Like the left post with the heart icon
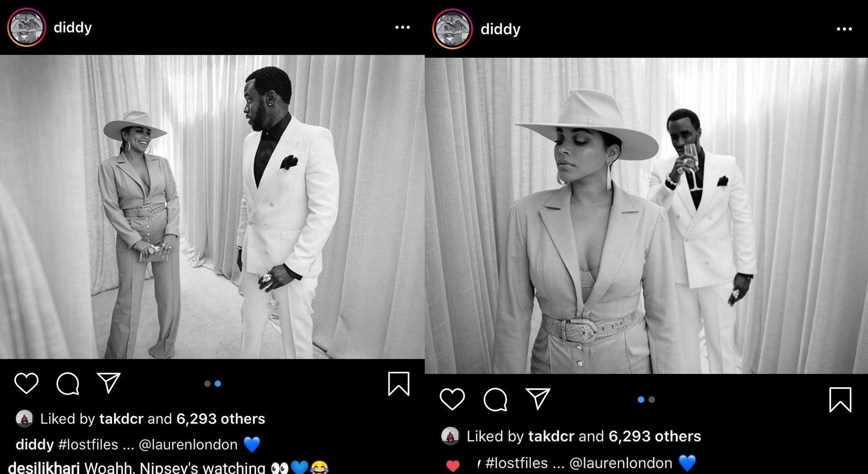868x474 pixels. (x=27, y=383)
